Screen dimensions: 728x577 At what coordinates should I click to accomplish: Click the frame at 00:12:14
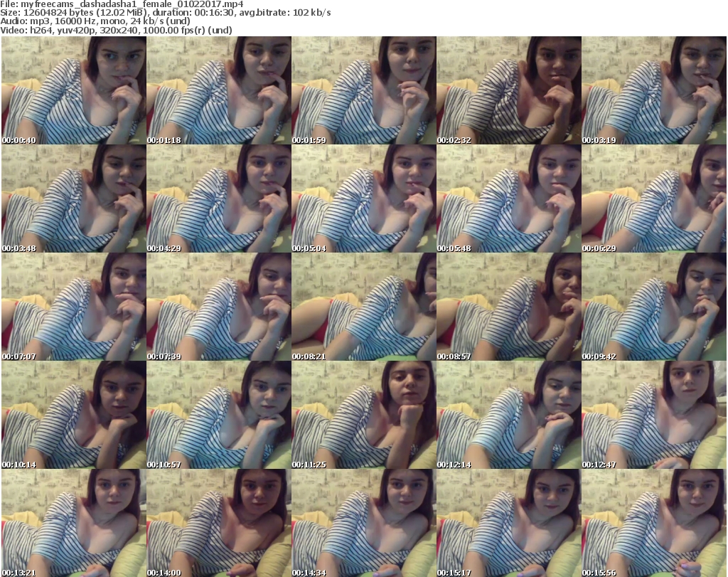point(509,415)
